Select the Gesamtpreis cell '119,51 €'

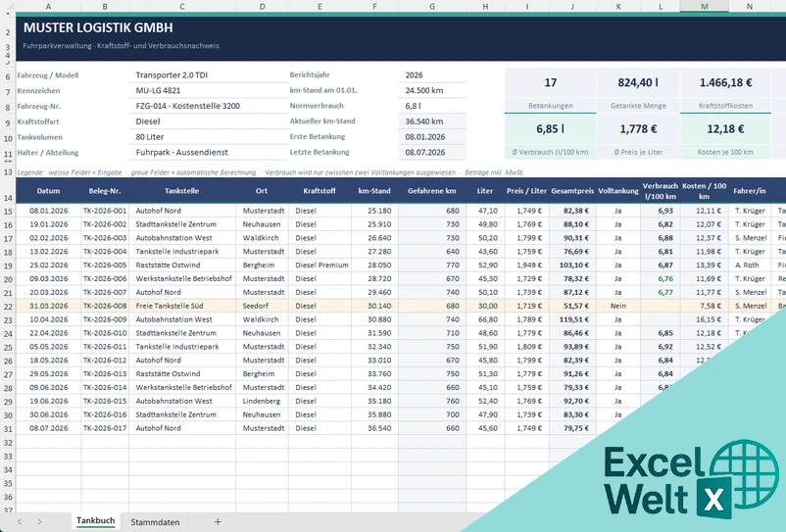coord(572,319)
